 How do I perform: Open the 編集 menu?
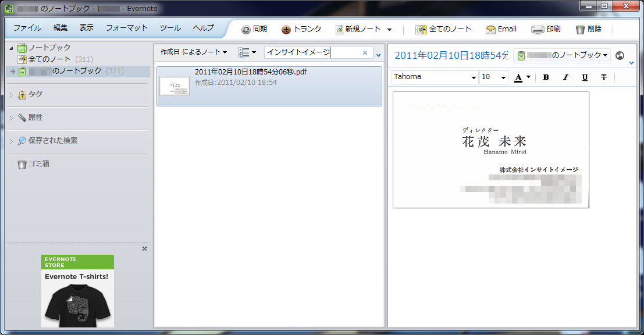pyautogui.click(x=61, y=28)
